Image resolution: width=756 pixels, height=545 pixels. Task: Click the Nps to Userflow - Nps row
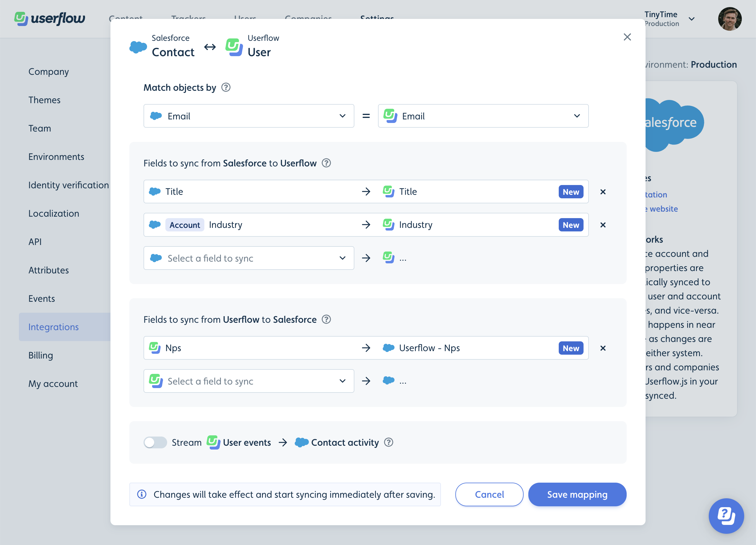[366, 348]
